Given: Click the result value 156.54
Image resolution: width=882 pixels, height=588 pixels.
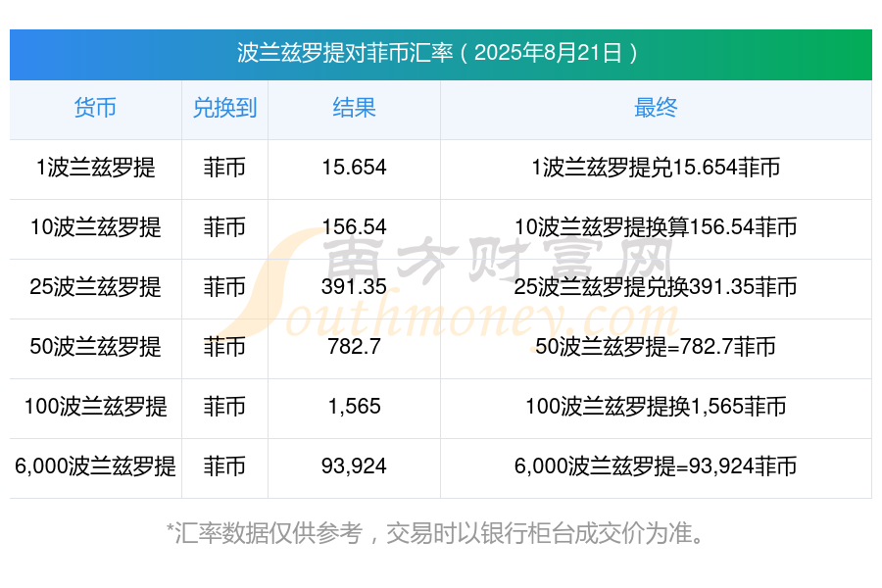Looking at the screenshot, I should click(x=354, y=227).
